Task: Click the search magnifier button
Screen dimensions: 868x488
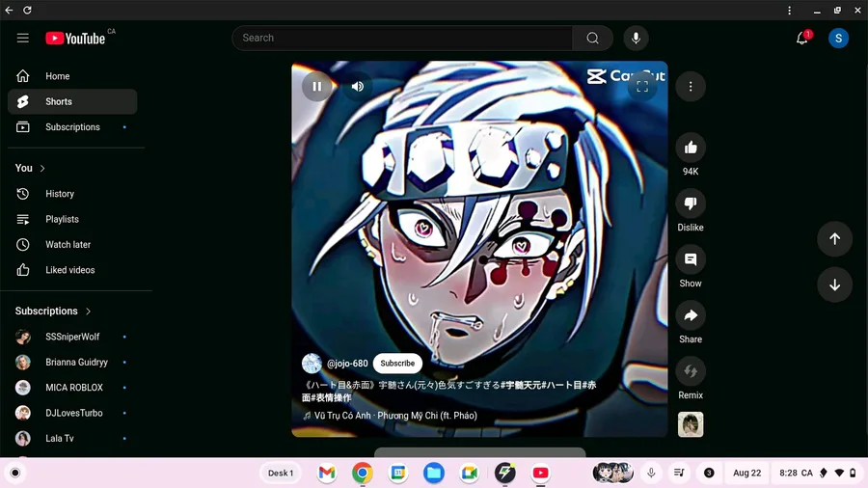Action: tap(592, 39)
